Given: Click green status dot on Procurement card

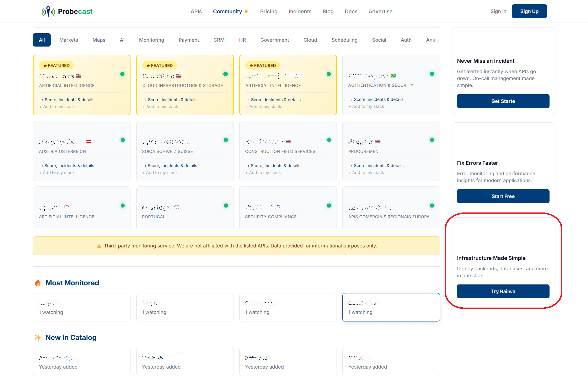Looking at the screenshot, I should (432, 140).
